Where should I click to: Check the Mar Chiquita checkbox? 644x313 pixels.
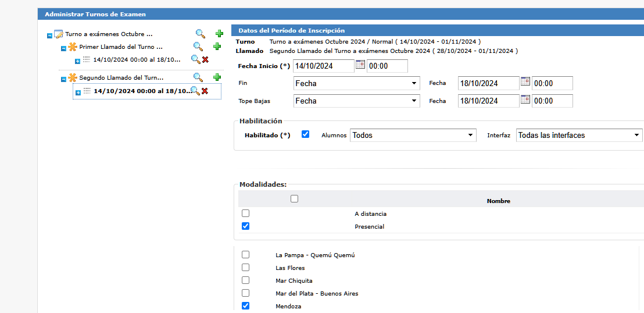coord(246,280)
